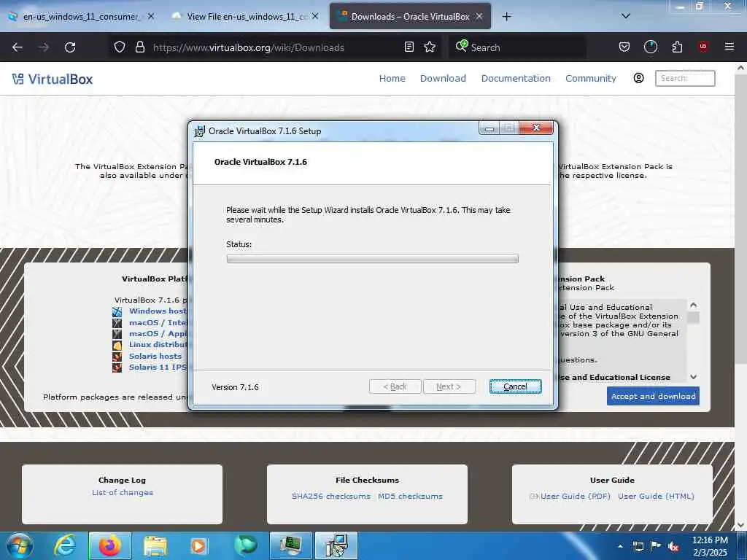Click the VirtualBox installer taskbar icon
Viewport: 747px width, 560px height.
pos(336,545)
